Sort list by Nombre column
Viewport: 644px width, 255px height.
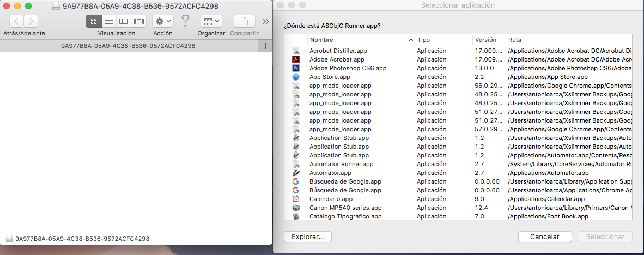pos(361,40)
